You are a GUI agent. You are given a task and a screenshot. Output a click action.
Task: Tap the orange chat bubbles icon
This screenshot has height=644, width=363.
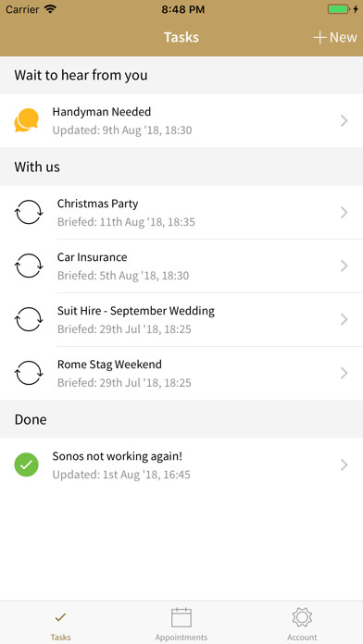click(x=26, y=120)
